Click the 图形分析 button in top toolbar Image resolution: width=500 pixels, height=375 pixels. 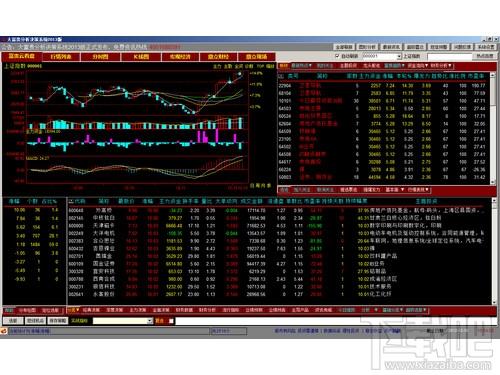367,47
